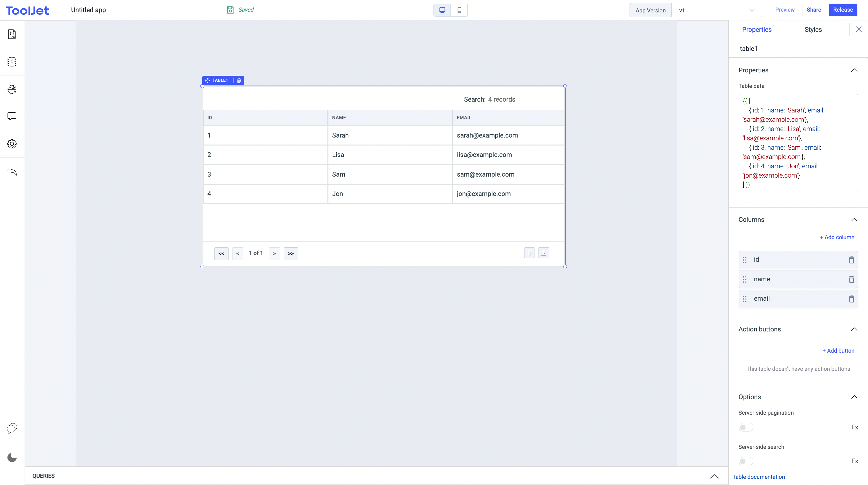This screenshot has width=868, height=485.
Task: Click the table filter funnel icon
Action: point(529,253)
